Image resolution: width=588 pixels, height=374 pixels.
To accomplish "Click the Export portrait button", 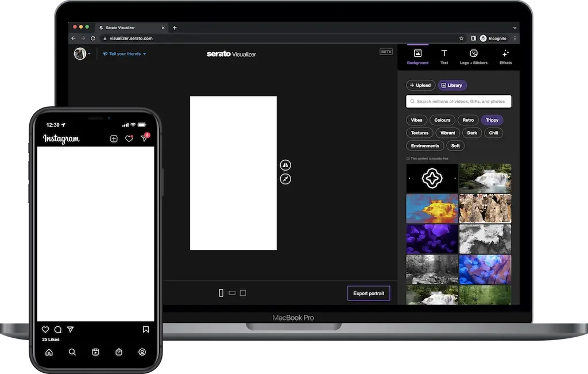I will 369,294.
